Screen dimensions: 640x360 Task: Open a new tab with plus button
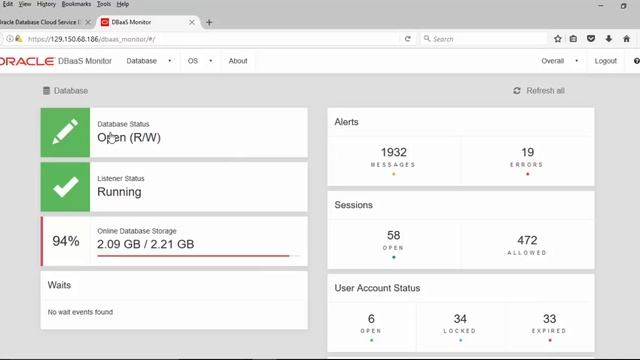tap(209, 22)
